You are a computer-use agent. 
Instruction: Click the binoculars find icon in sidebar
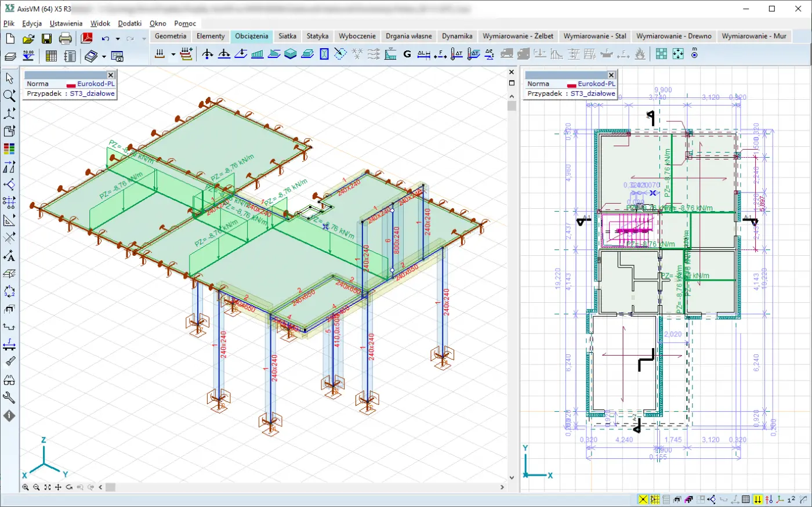(x=9, y=380)
